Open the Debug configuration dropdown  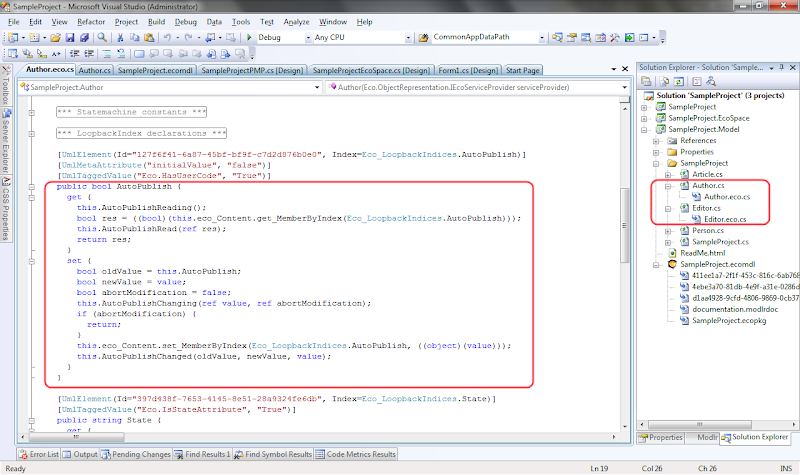304,37
